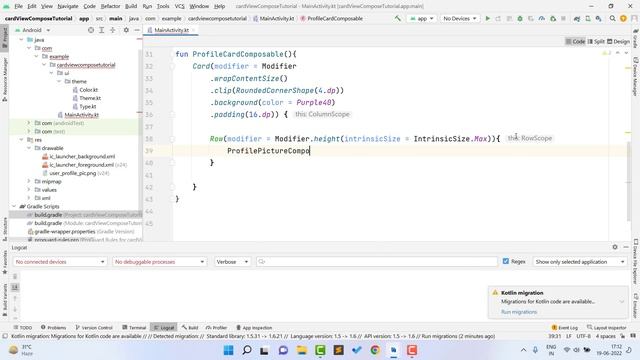This screenshot has width=640, height=360.
Task: Open the Windows Start menu
Action: click(229, 350)
